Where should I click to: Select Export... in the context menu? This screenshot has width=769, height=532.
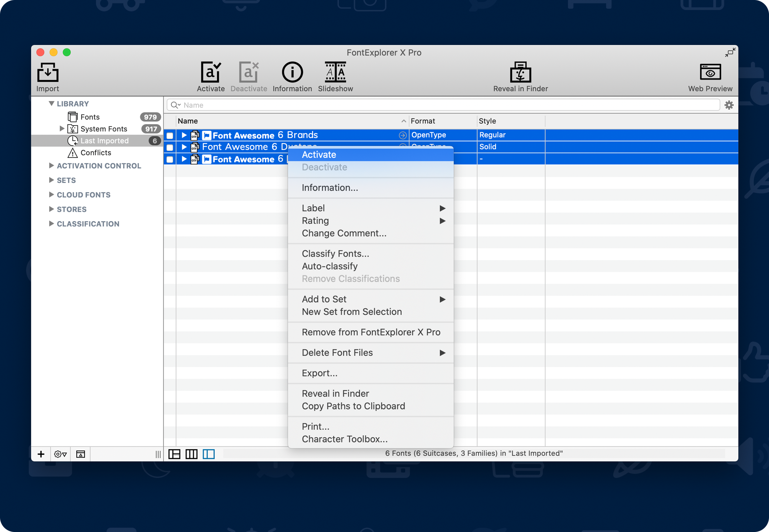click(x=319, y=373)
